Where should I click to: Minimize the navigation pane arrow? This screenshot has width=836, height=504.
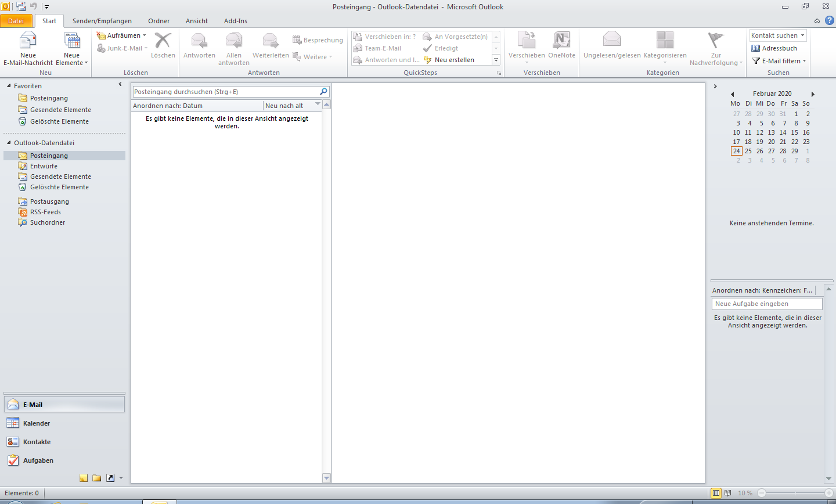[x=120, y=85]
